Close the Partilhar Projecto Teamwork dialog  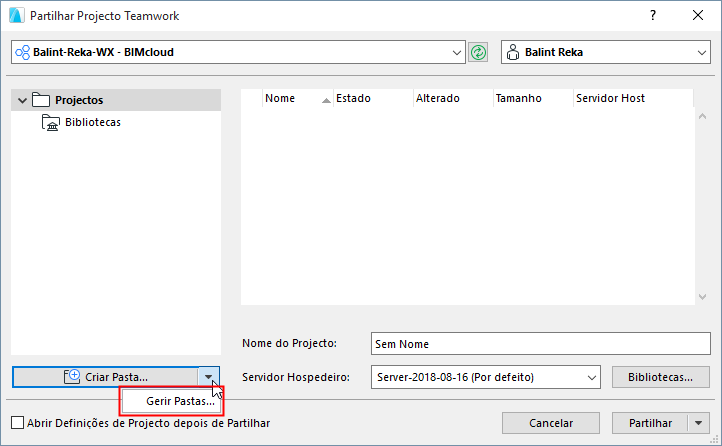tap(698, 15)
